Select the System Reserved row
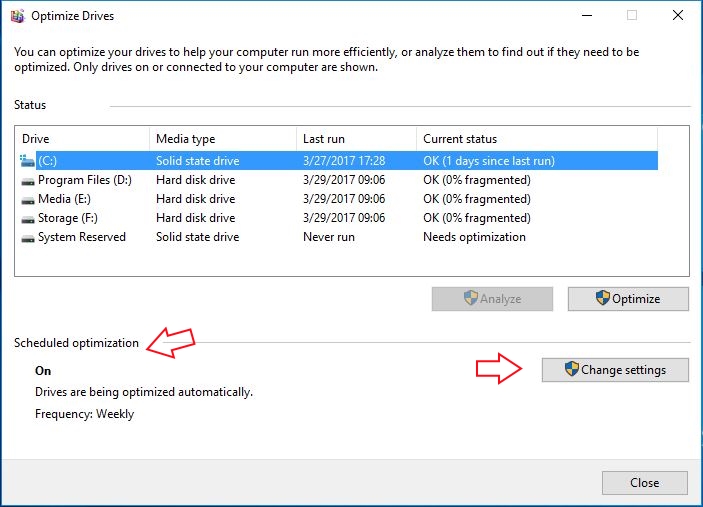Image resolution: width=703 pixels, height=507 pixels. pos(338,237)
